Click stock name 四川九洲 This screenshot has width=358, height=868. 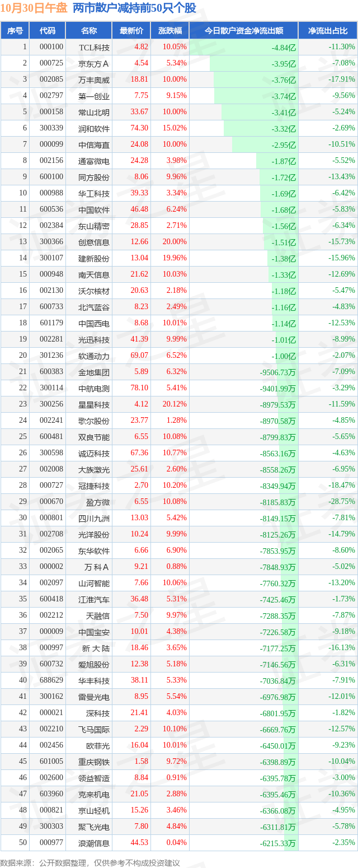(x=94, y=518)
